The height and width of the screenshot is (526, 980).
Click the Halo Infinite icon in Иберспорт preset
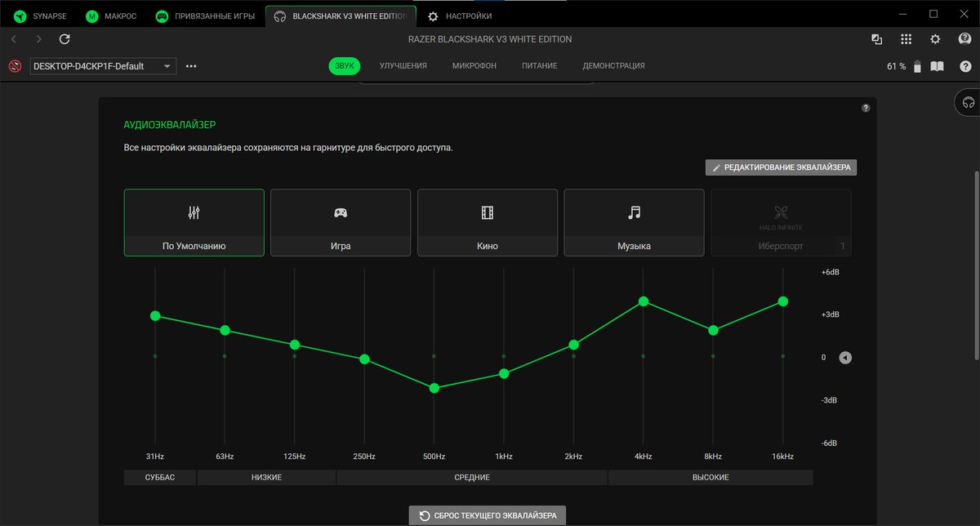point(781,212)
